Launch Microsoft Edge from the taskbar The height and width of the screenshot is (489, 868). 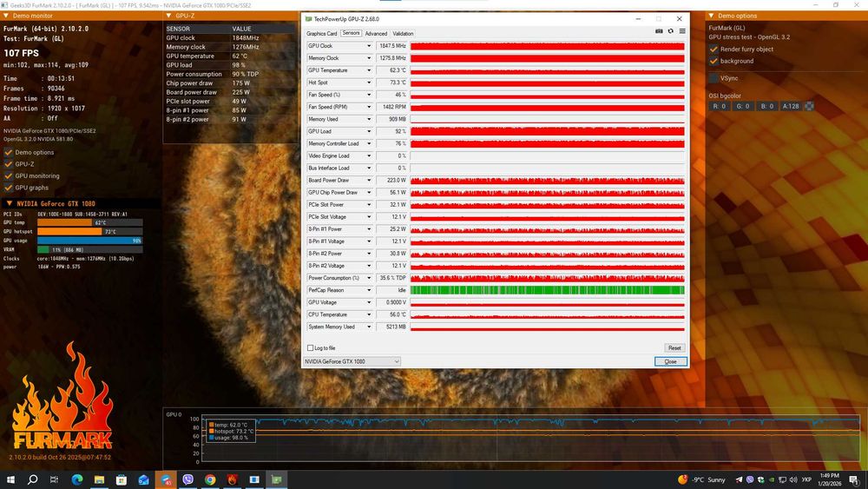pyautogui.click(x=77, y=479)
